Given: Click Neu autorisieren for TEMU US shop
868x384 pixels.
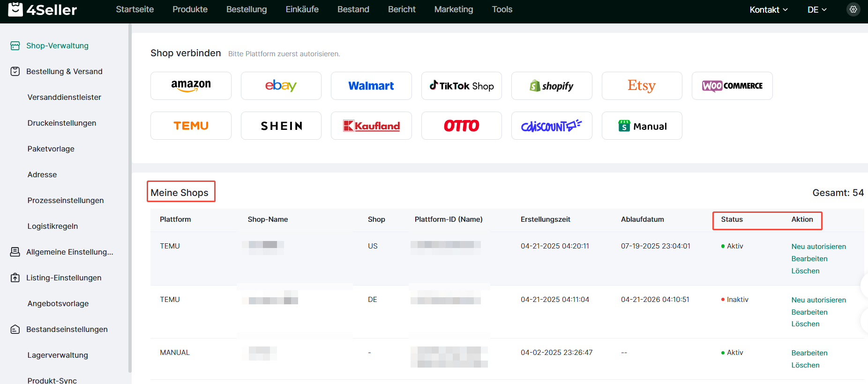Looking at the screenshot, I should (818, 247).
